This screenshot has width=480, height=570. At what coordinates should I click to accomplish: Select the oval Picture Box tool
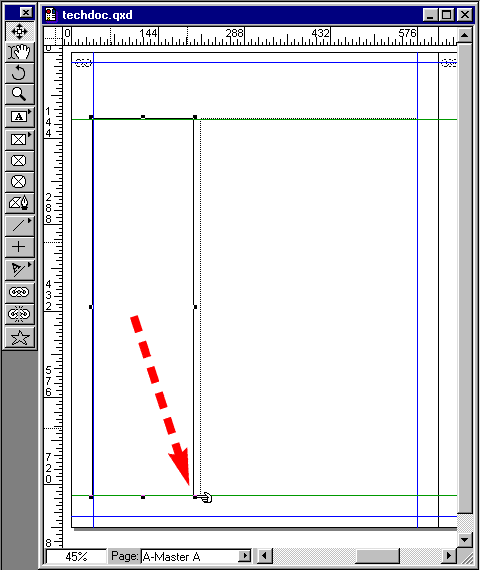tap(20, 182)
